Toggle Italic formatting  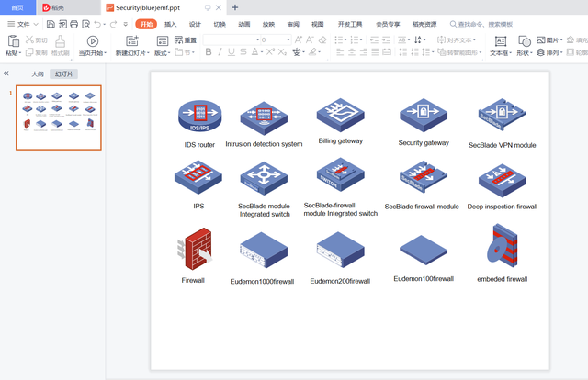point(220,52)
